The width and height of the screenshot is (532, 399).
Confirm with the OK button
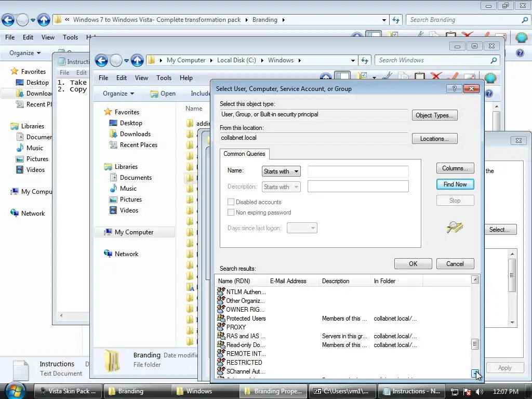[x=413, y=263]
